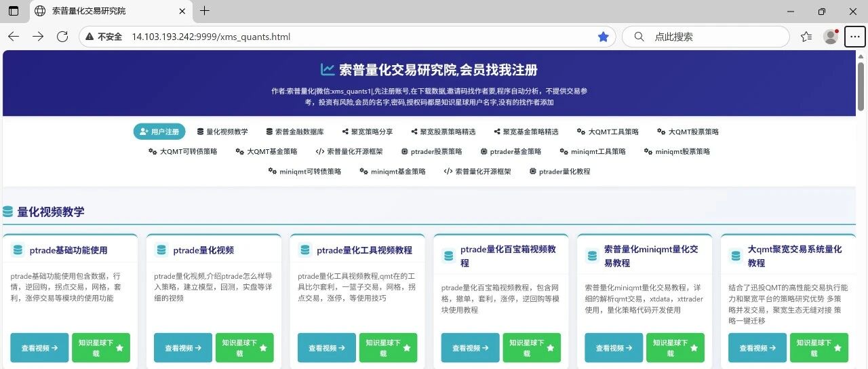Click the 点此搜索 search box
The height and width of the screenshot is (369, 868).
click(706, 37)
